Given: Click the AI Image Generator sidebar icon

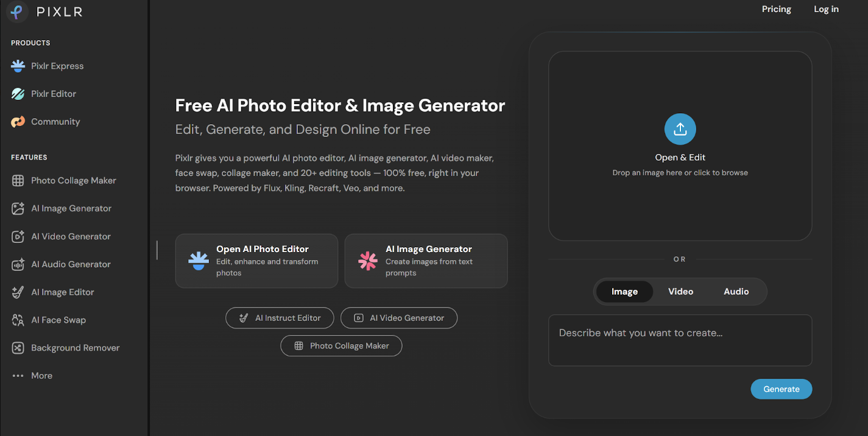Looking at the screenshot, I should (18, 208).
